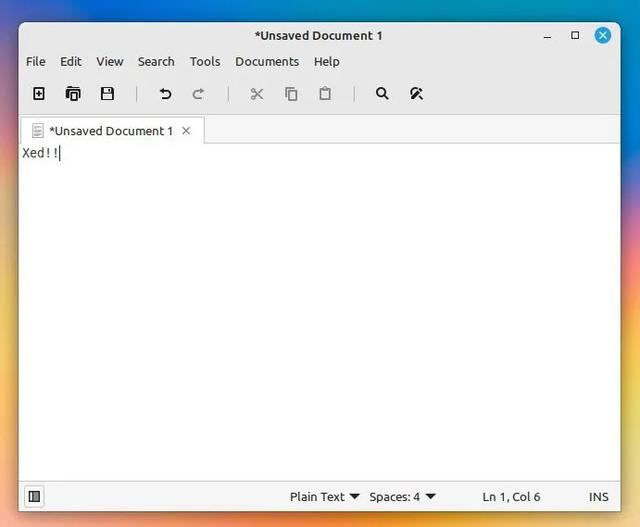
Task: Toggle side pane button in status bar
Action: [x=34, y=496]
